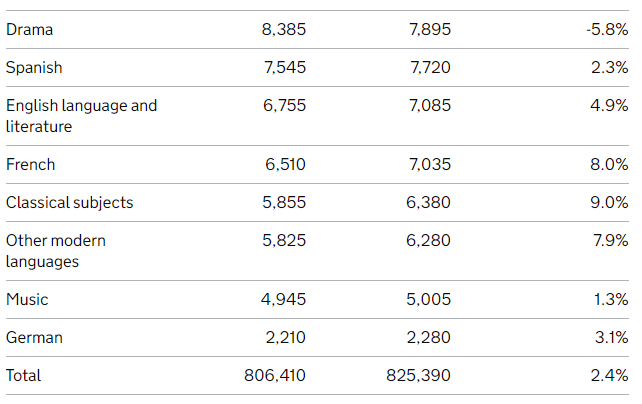Viewport: 642px width, 404px height.
Task: Click Drama value 8,385
Action: click(x=284, y=29)
